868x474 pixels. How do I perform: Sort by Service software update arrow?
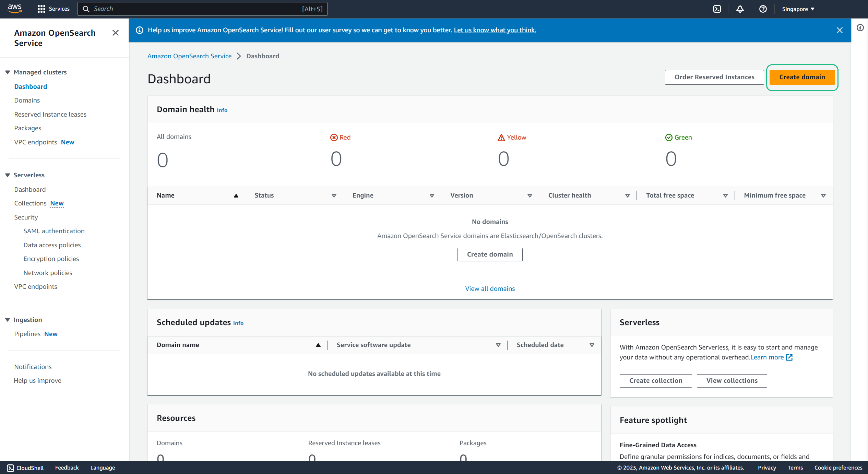coord(498,345)
